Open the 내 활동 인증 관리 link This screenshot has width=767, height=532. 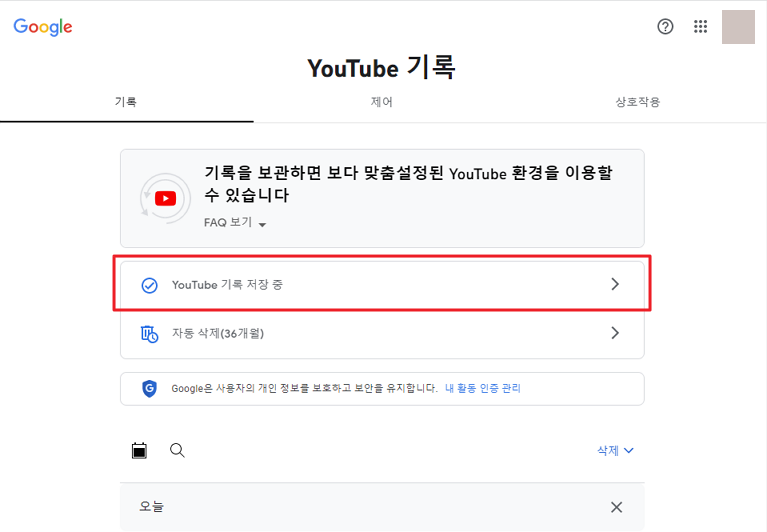tap(483, 388)
